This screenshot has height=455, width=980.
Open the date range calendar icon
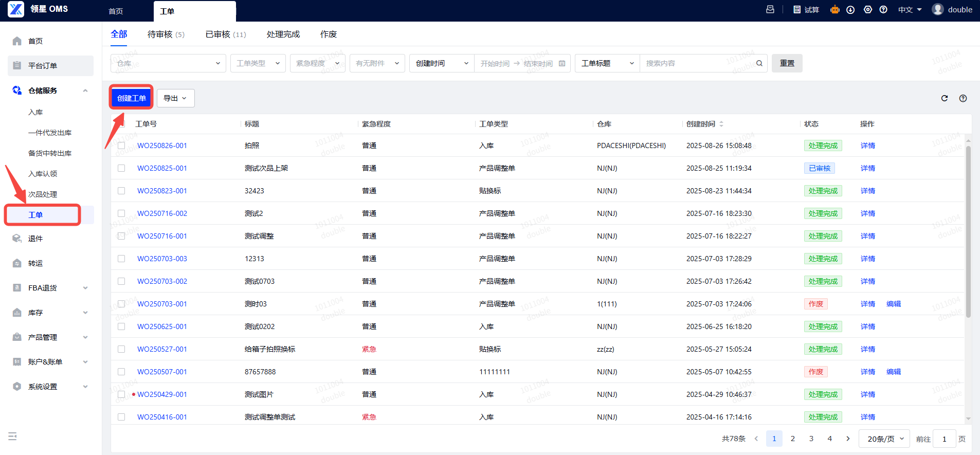[562, 63]
